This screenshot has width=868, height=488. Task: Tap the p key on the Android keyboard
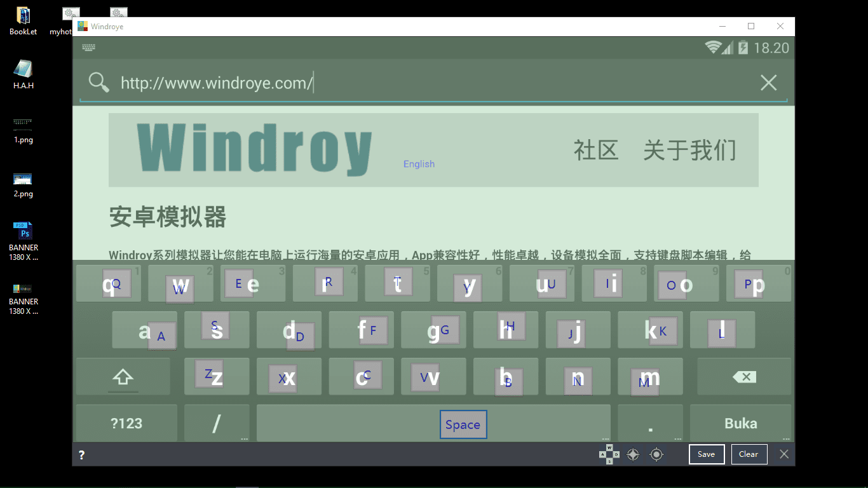(x=758, y=284)
